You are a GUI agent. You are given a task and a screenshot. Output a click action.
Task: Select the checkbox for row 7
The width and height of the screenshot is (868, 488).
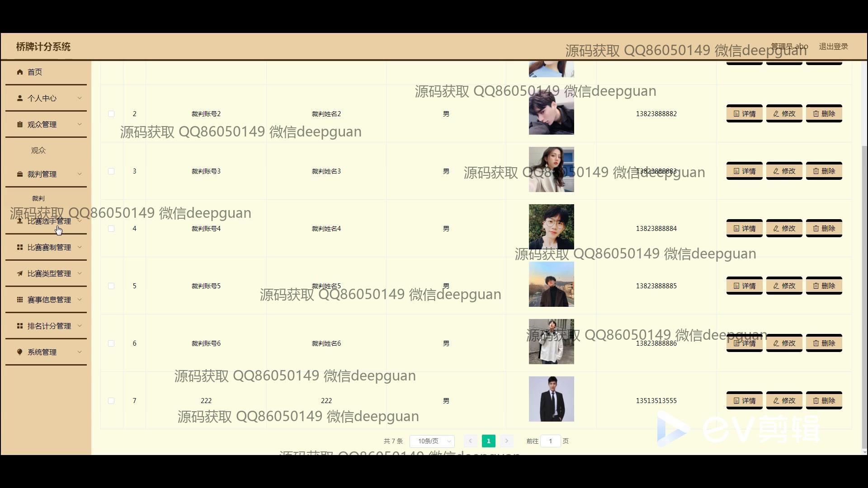(111, 401)
